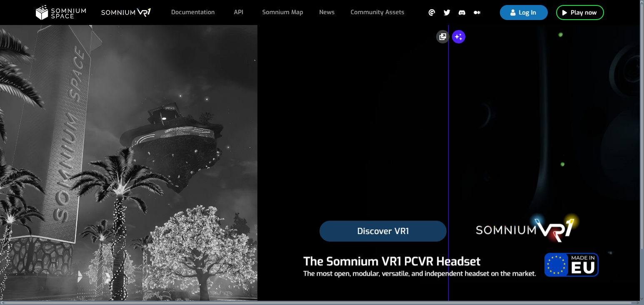Open the Somnium VR1 logo link in header

[126, 13]
